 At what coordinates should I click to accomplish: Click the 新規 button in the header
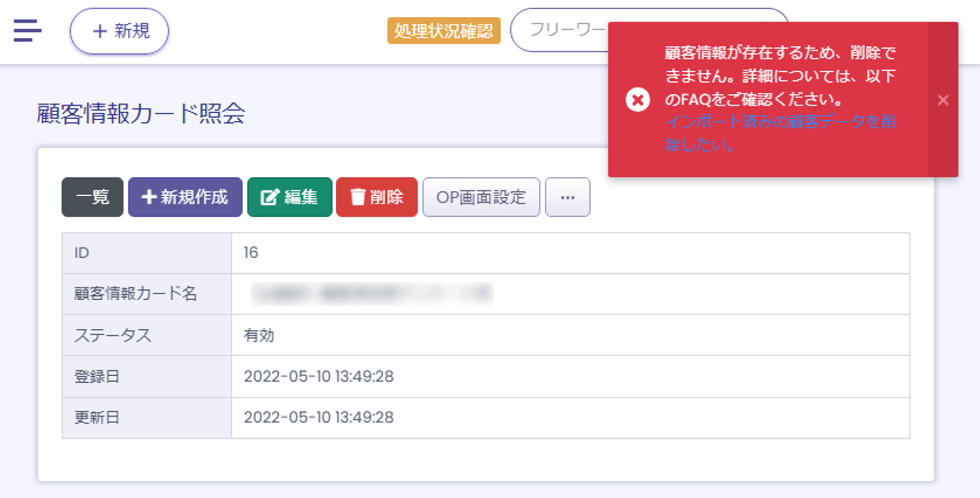click(x=119, y=31)
